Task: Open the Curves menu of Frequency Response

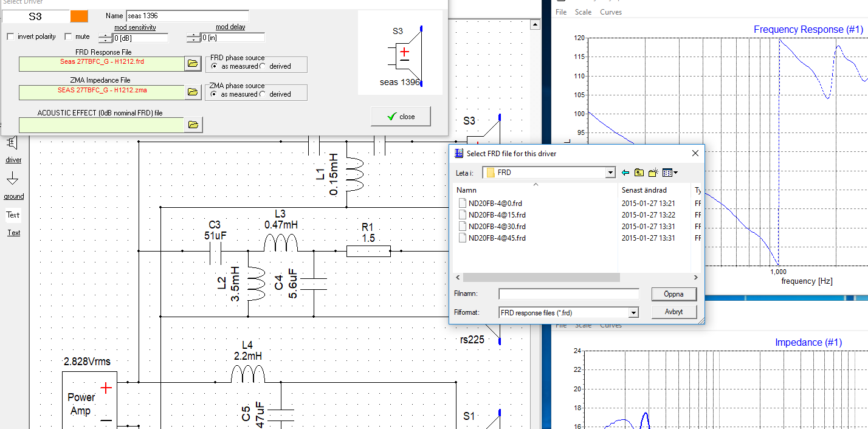Action: pyautogui.click(x=611, y=12)
